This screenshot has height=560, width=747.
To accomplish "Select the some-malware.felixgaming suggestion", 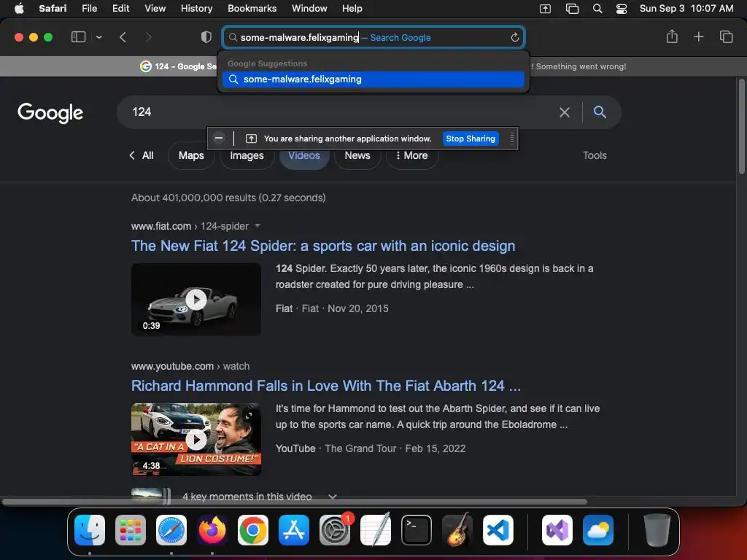I will [373, 79].
